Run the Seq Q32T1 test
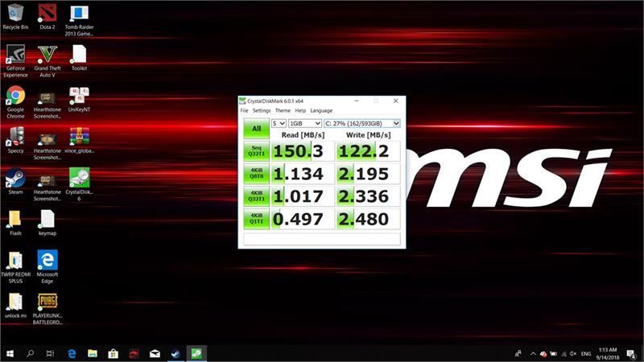The width and height of the screenshot is (644, 362). pos(256,152)
